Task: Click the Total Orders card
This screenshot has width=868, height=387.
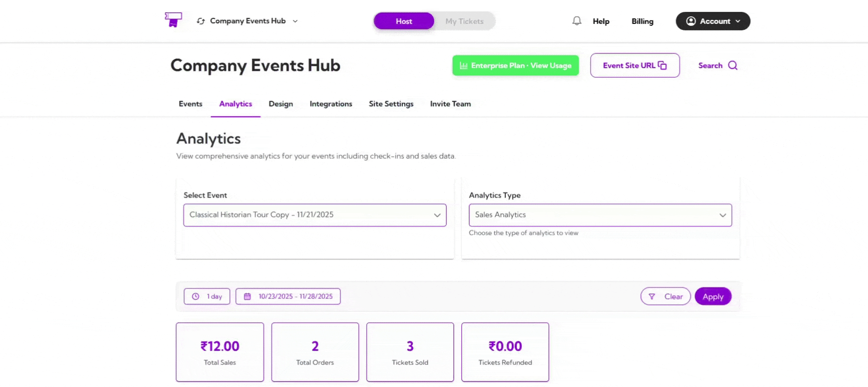Action: click(x=315, y=352)
